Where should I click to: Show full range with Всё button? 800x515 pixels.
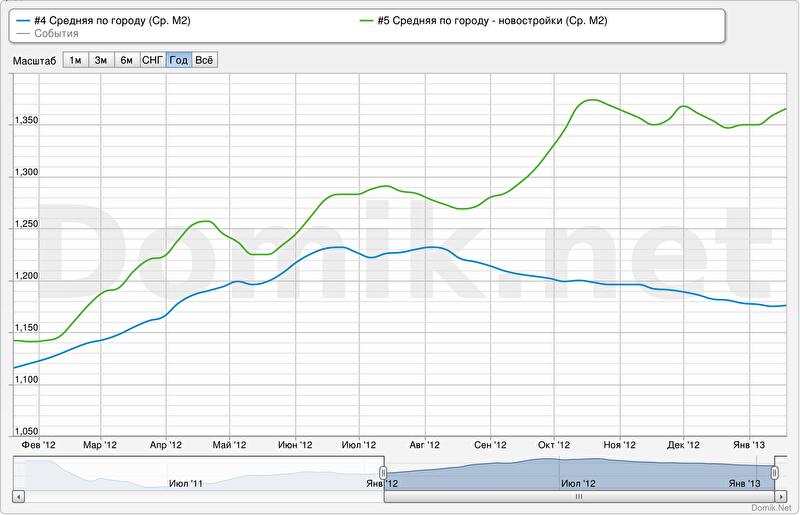point(204,60)
